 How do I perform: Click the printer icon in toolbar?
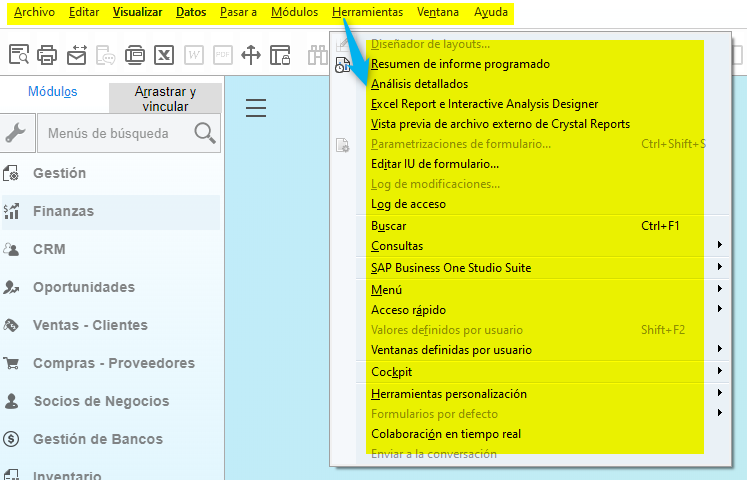(47, 55)
